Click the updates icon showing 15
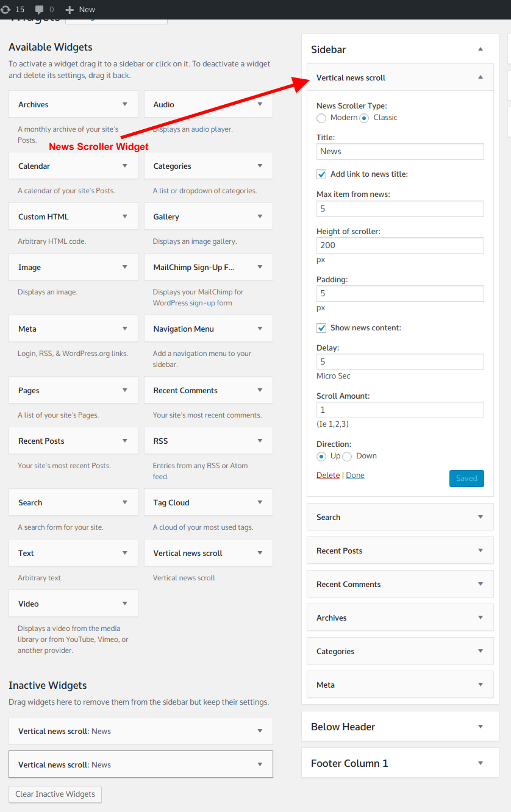The image size is (511, 812). tap(5, 9)
